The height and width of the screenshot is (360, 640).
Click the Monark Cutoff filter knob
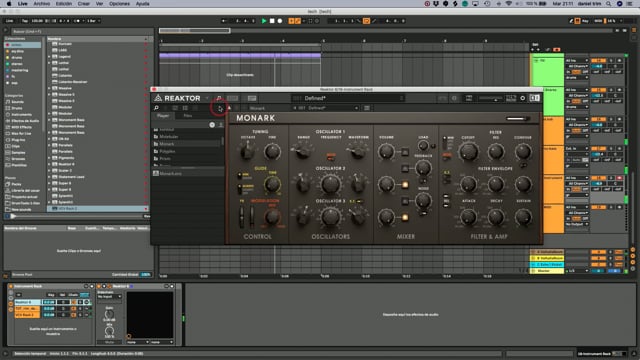(x=468, y=152)
